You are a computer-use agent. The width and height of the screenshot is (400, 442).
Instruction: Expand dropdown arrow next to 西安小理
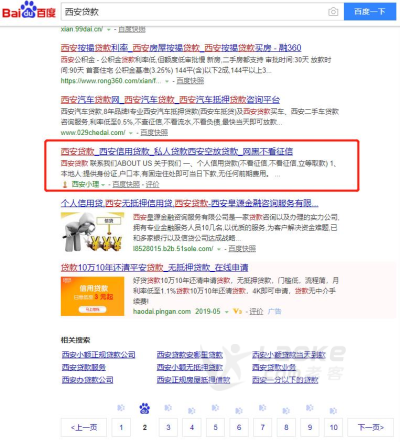click(x=103, y=184)
